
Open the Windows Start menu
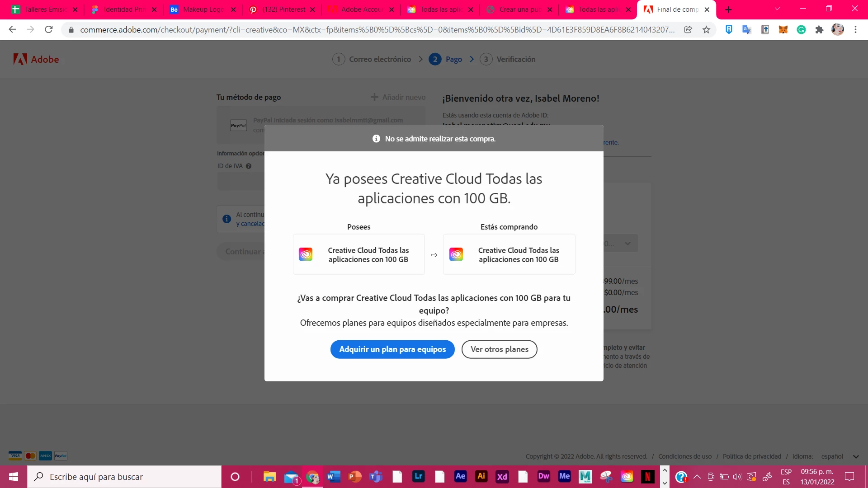(x=14, y=477)
